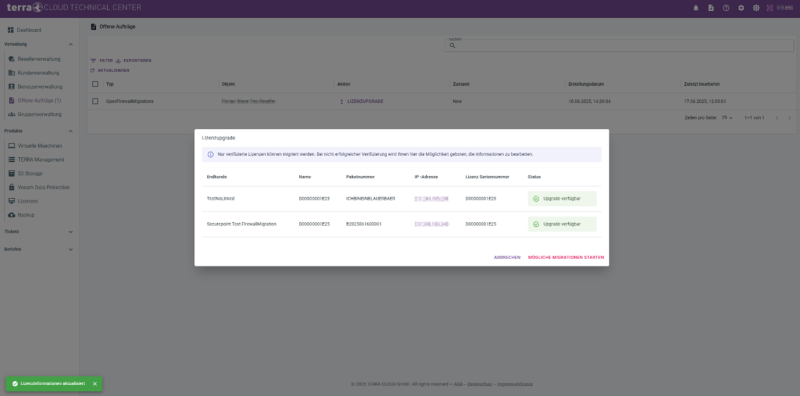Collapse the Verwaltung sidebar section
This screenshot has height=396, width=800.
70,44
